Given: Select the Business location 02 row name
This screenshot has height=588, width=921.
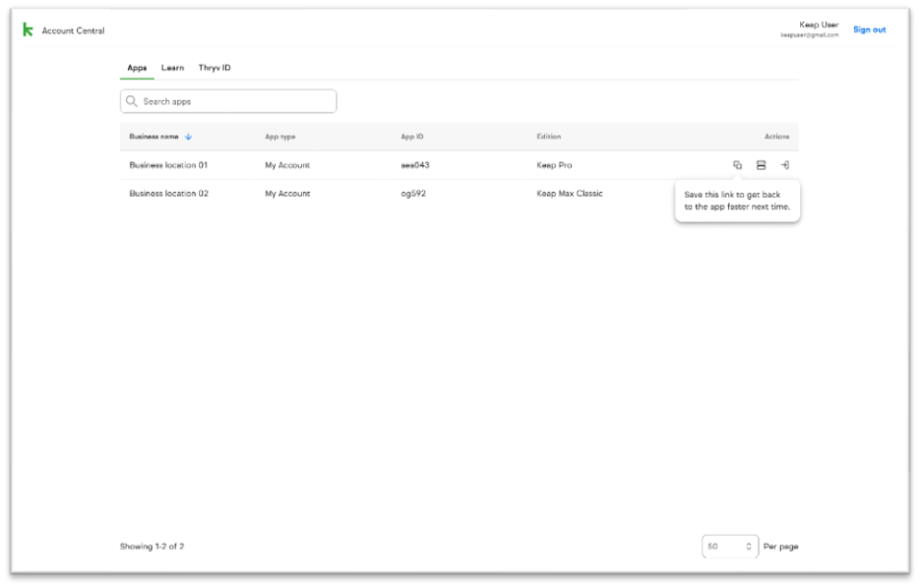Looking at the screenshot, I should pos(168,194).
